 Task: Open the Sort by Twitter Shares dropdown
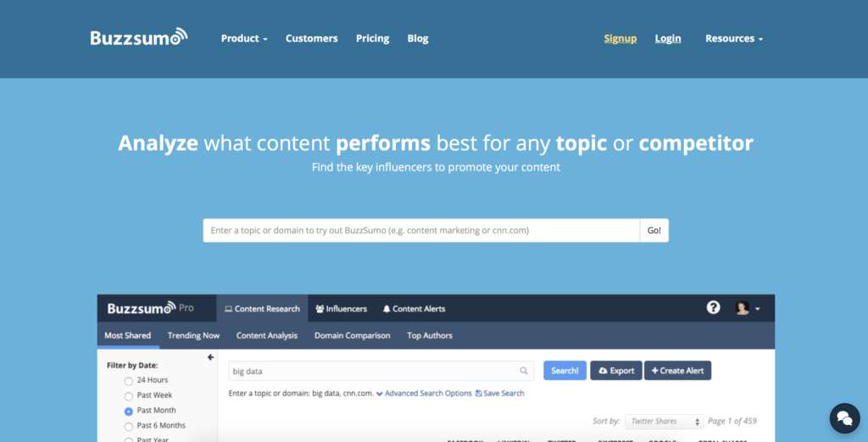[665, 422]
